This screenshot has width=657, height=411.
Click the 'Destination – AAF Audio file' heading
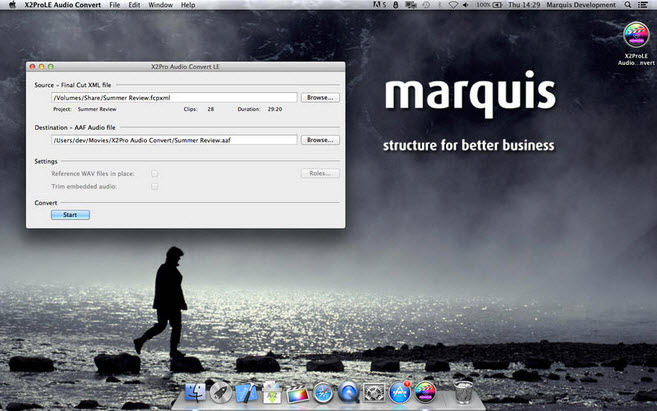tap(75, 127)
